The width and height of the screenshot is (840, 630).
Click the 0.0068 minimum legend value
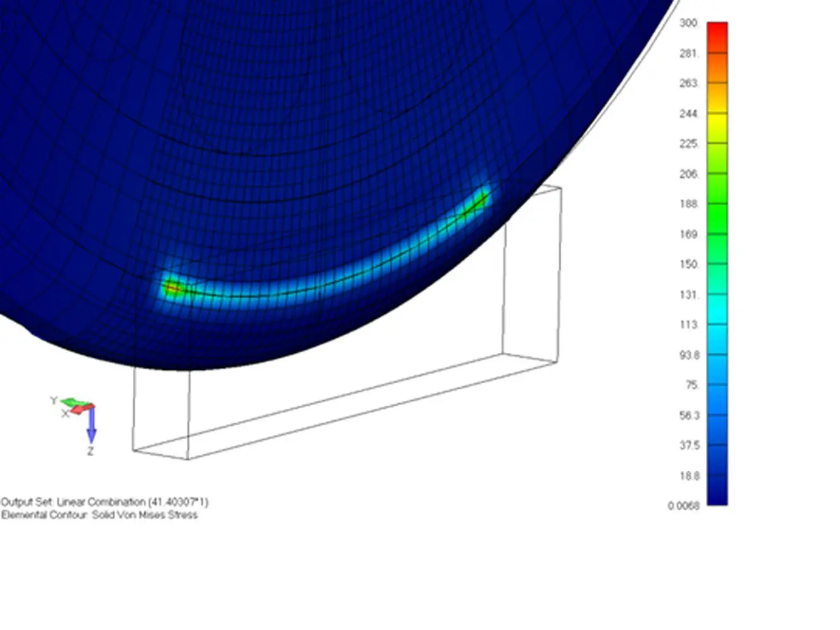point(683,506)
